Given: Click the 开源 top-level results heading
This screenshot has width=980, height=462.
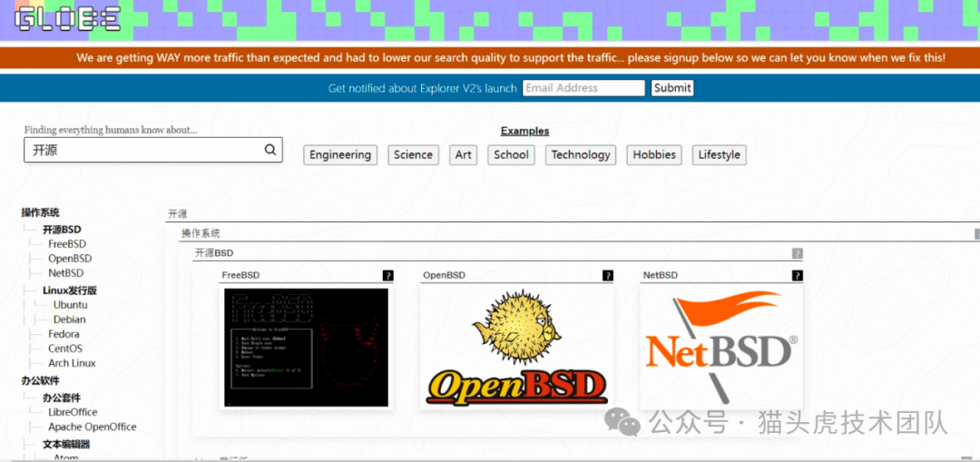Looking at the screenshot, I should coord(178,214).
